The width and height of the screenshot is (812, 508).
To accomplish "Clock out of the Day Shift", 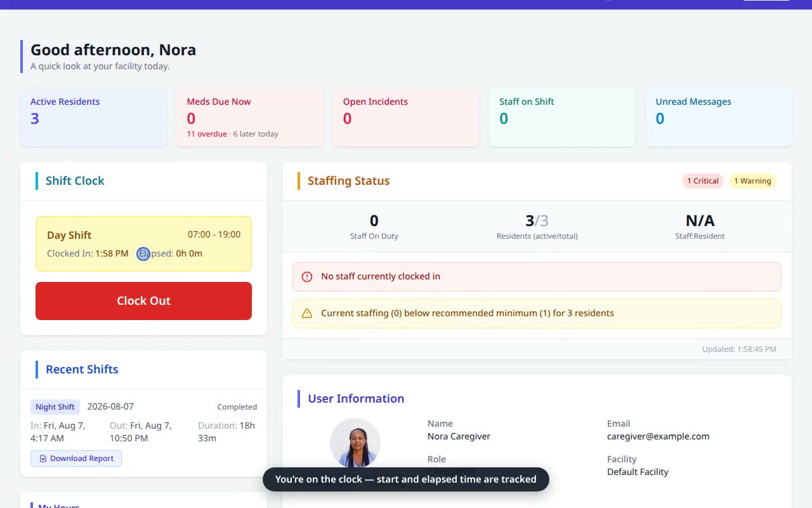I will [143, 301].
